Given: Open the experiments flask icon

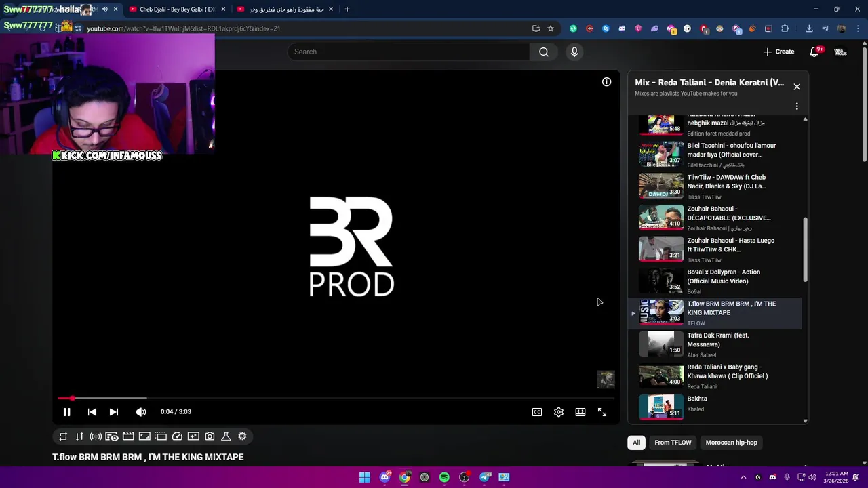Looking at the screenshot, I should click(226, 436).
